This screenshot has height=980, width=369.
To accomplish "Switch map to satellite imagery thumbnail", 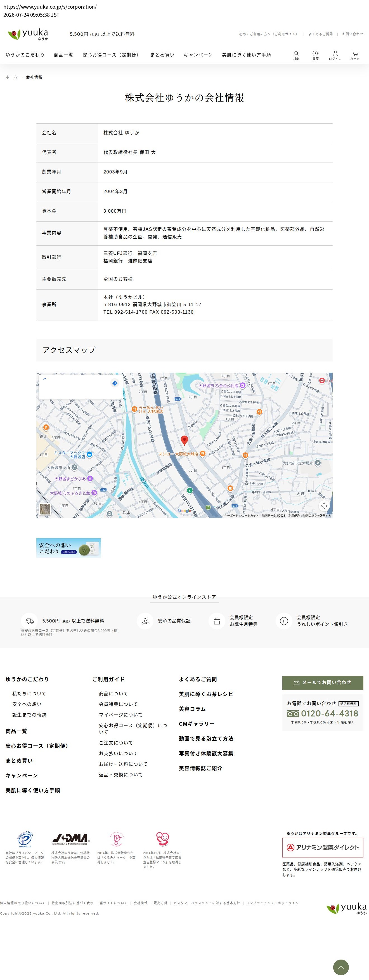I will [45, 509].
